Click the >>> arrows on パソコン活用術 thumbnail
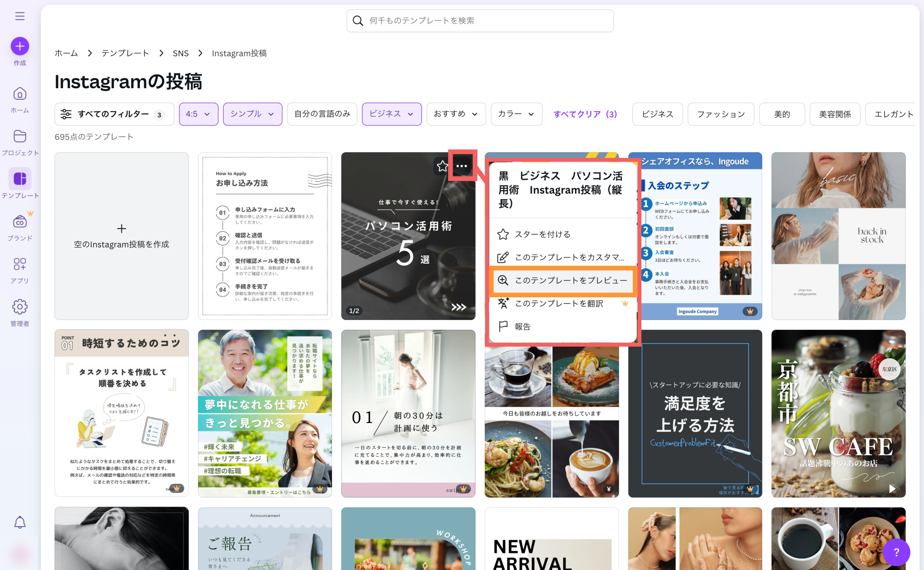The height and width of the screenshot is (570, 924). point(459,307)
